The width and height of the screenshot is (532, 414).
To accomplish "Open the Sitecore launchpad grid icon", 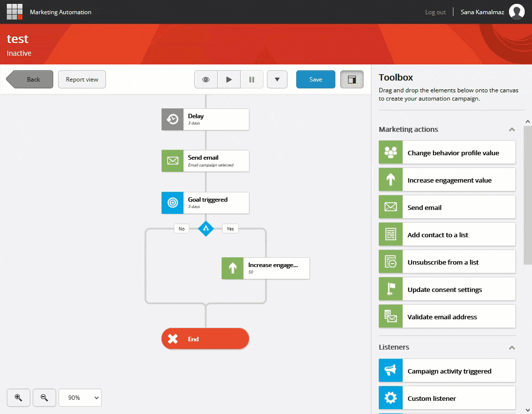I will [15, 12].
